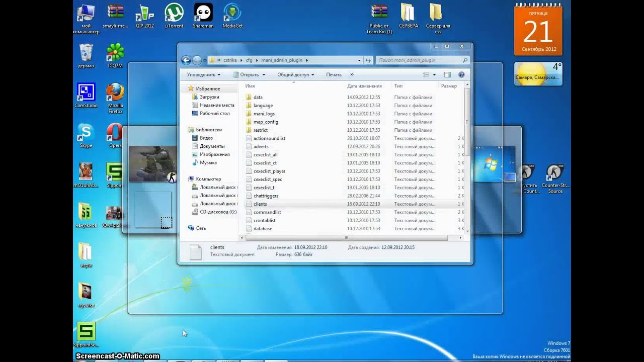This screenshot has height=362, width=644.
Task: Select the MediaGet desktop shortcut
Action: coord(232,16)
